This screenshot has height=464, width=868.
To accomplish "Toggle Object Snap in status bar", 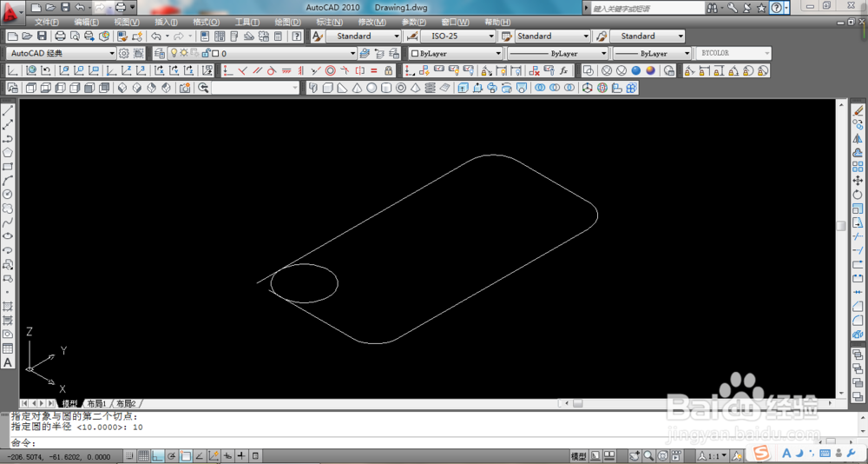I will (x=186, y=455).
